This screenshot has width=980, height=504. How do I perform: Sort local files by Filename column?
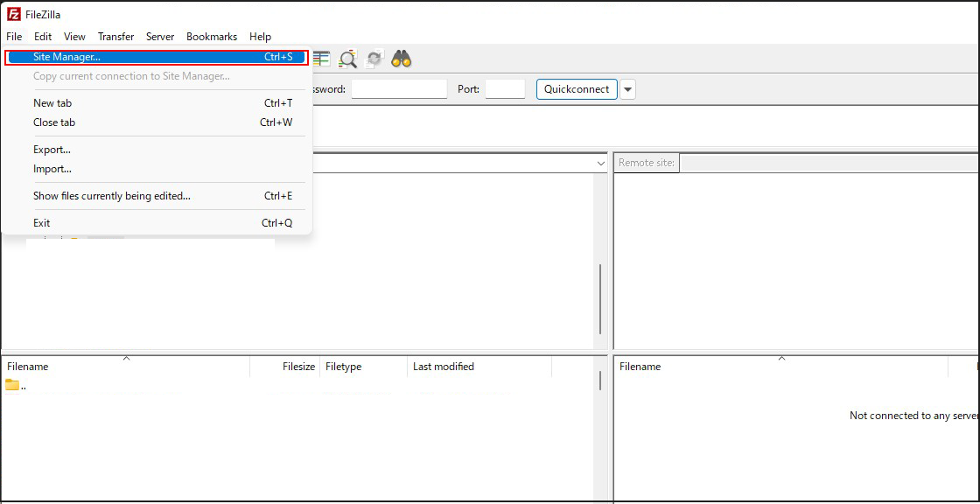pos(126,367)
